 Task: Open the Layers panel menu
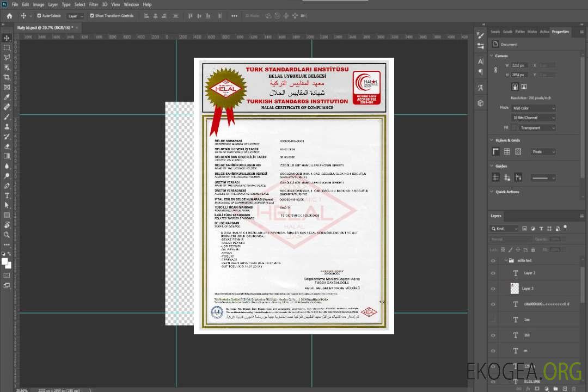point(581,216)
